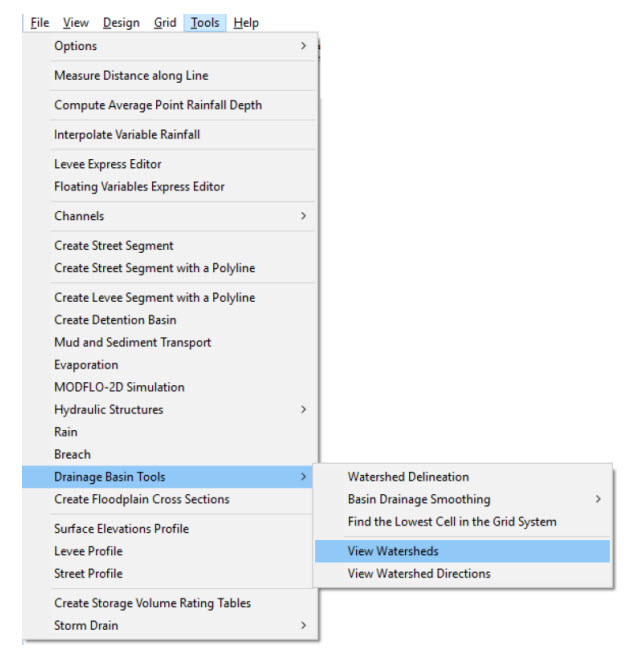The image size is (624, 649).
Task: Open the View menu
Action: point(75,23)
